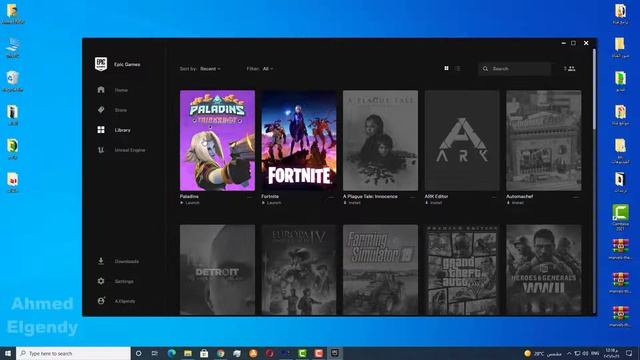Install A Plague Tale: Innocence

(x=352, y=202)
